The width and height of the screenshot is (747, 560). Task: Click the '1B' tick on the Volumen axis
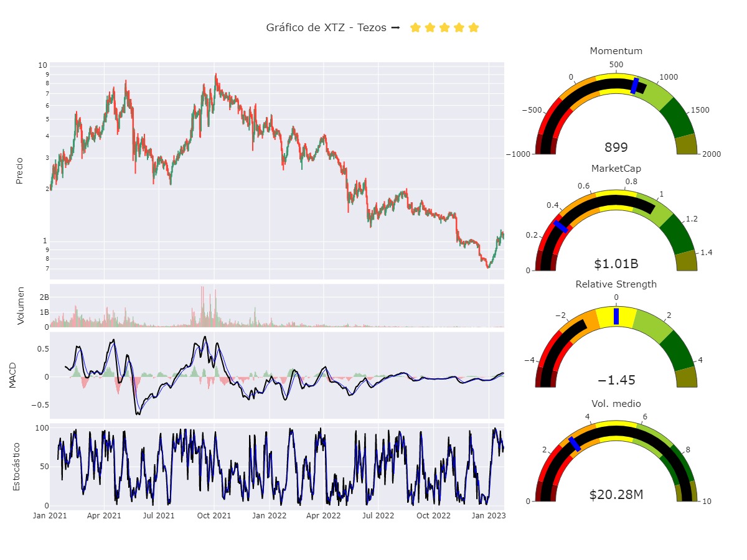(44, 312)
